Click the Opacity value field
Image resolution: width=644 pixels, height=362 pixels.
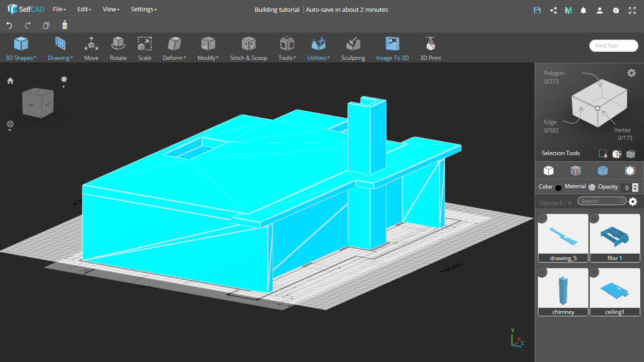[x=626, y=187]
